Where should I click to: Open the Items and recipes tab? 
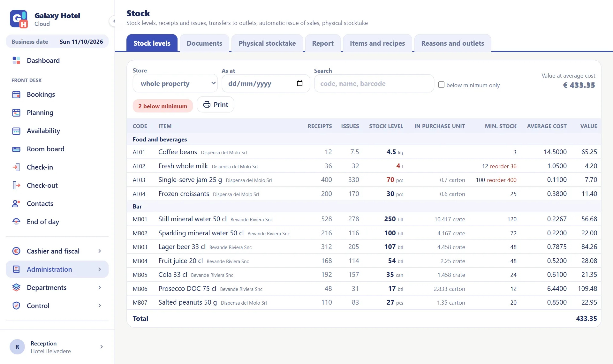click(377, 43)
